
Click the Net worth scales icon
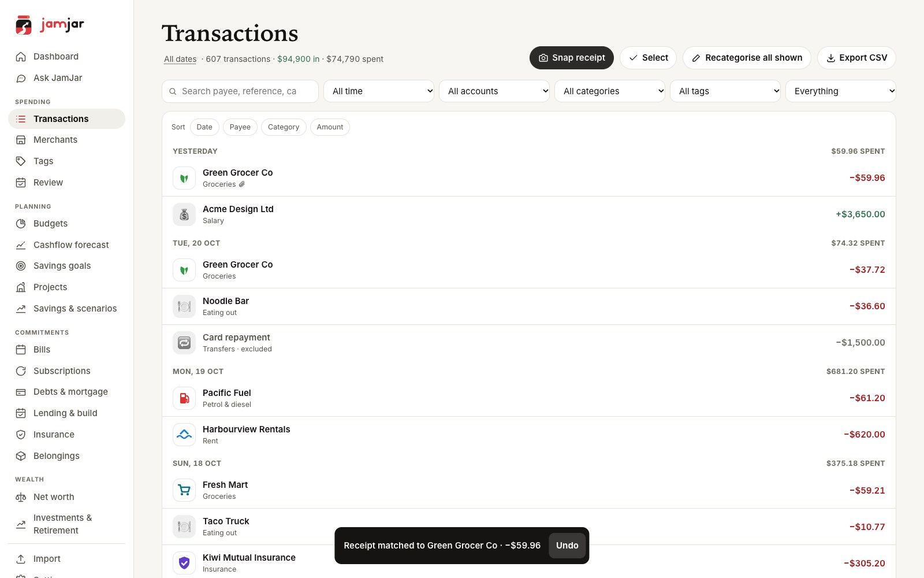[21, 497]
